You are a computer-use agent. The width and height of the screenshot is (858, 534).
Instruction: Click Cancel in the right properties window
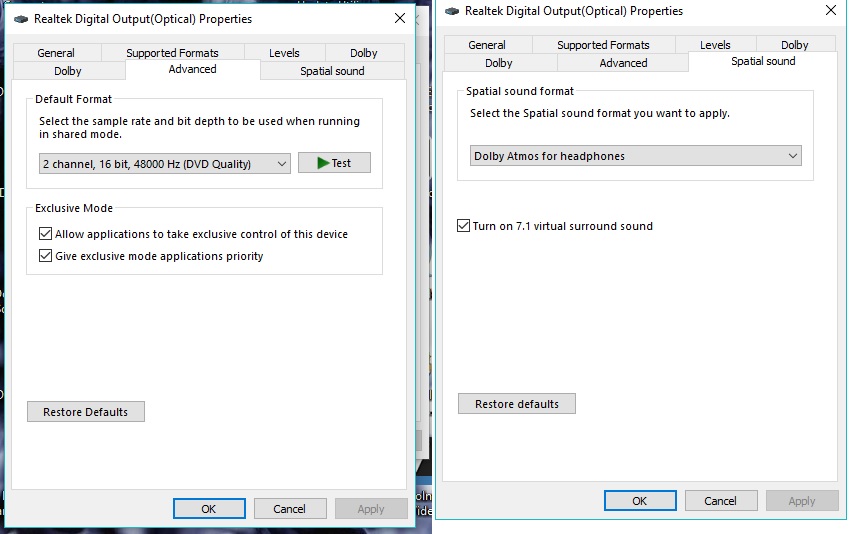(721, 501)
